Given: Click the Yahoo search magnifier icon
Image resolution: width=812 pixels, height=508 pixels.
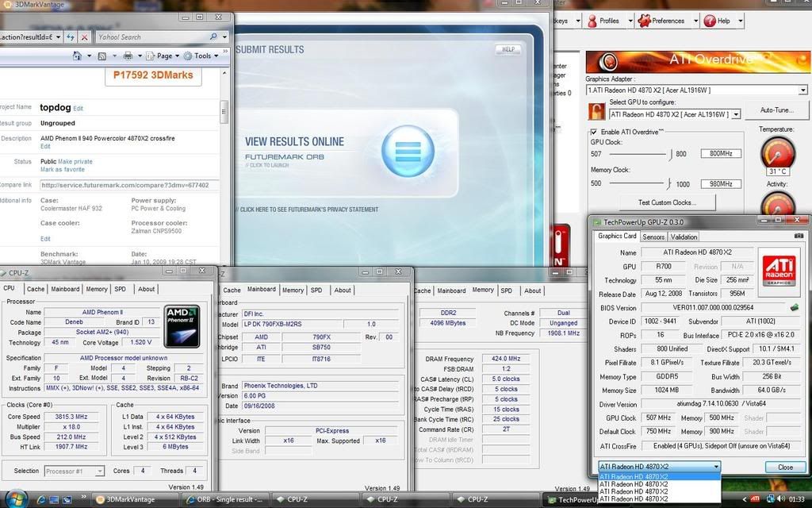Looking at the screenshot, I should 213,37.
